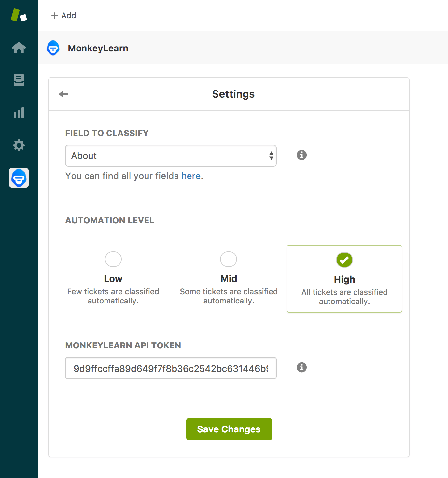Follow the 'here' fields link
The width and height of the screenshot is (448, 478).
point(191,176)
